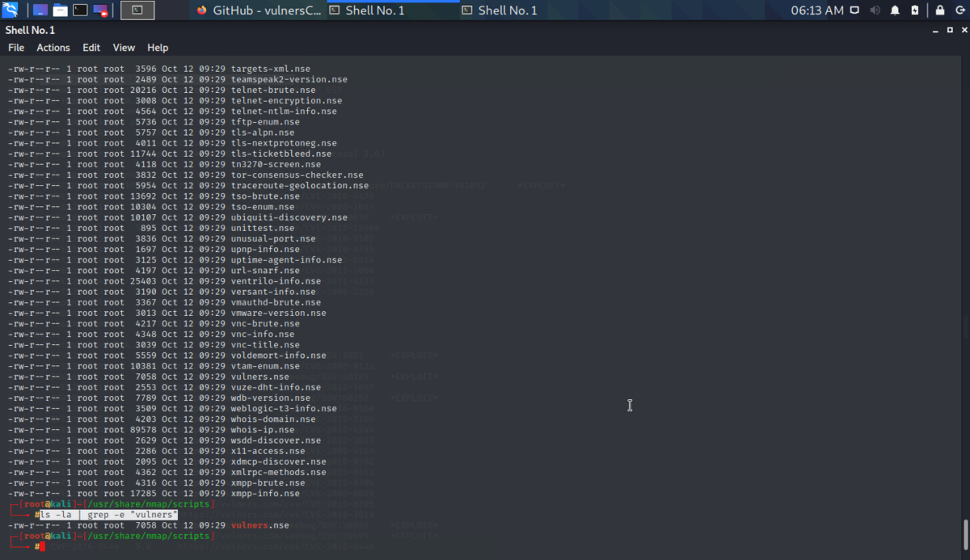Click url-snarf.nse file name
The image size is (970, 560).
click(x=265, y=271)
